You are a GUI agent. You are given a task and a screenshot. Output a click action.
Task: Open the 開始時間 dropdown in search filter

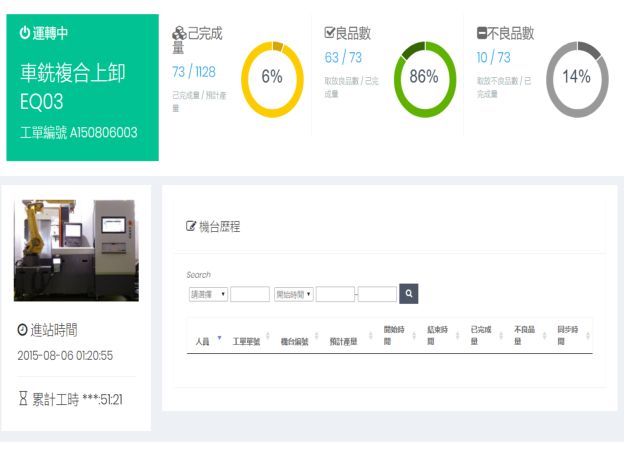coord(294,294)
